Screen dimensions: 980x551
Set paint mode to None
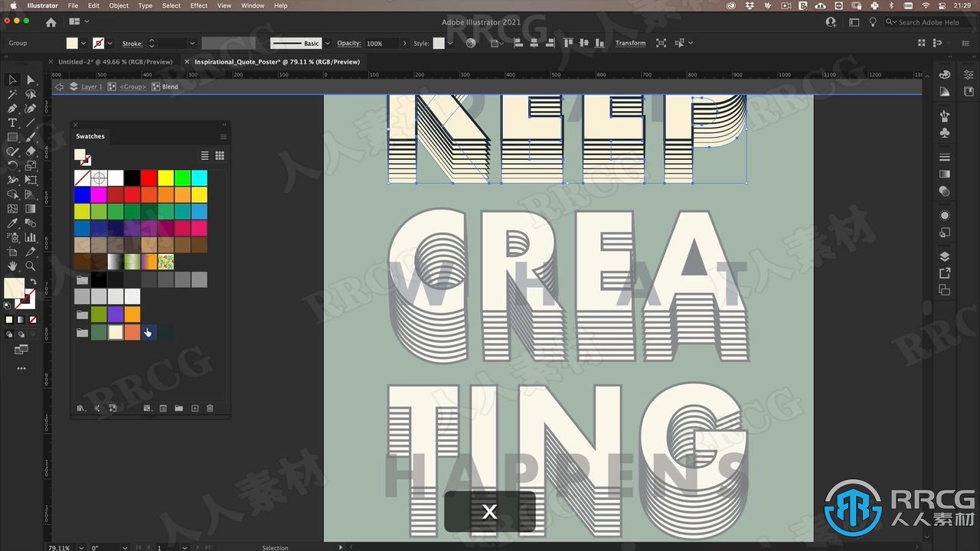pos(31,320)
